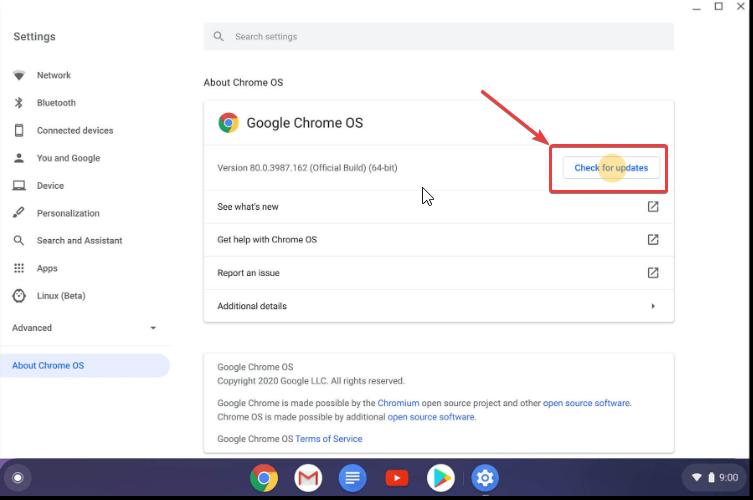Click Check for updates button
The image size is (753, 500).
(x=611, y=168)
